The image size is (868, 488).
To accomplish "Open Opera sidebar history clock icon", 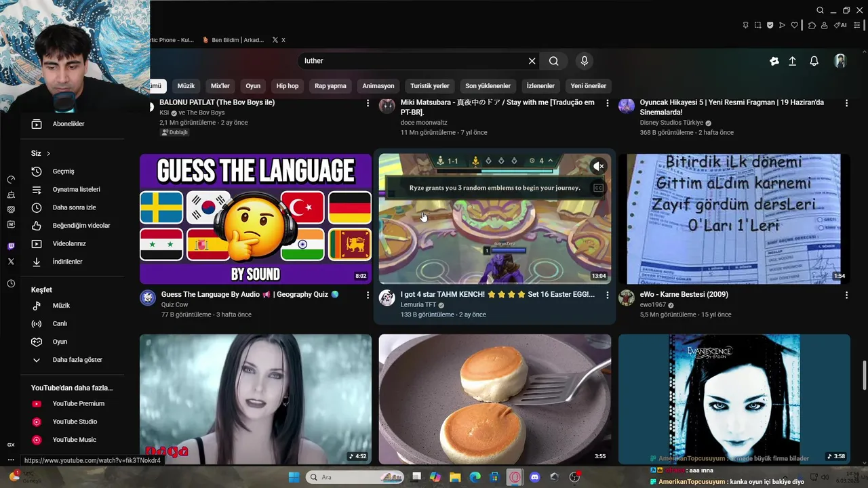I will (x=11, y=283).
